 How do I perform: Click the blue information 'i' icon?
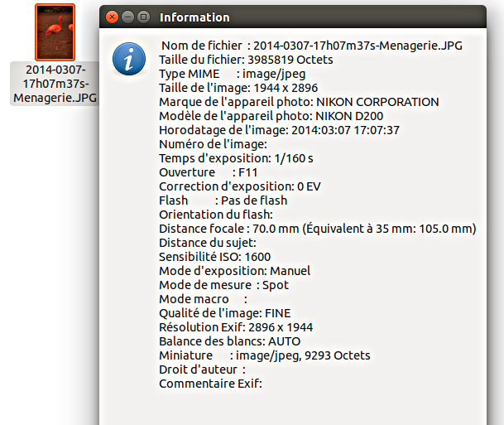(x=129, y=59)
